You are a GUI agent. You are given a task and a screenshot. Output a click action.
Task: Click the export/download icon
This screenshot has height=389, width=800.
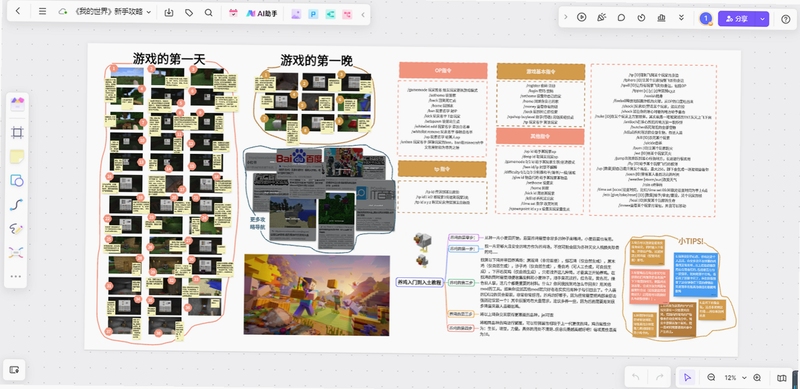point(169,13)
